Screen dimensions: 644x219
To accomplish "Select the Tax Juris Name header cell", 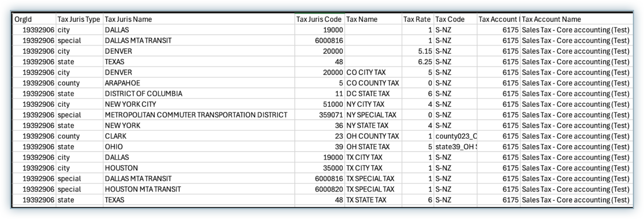I will [x=198, y=19].
